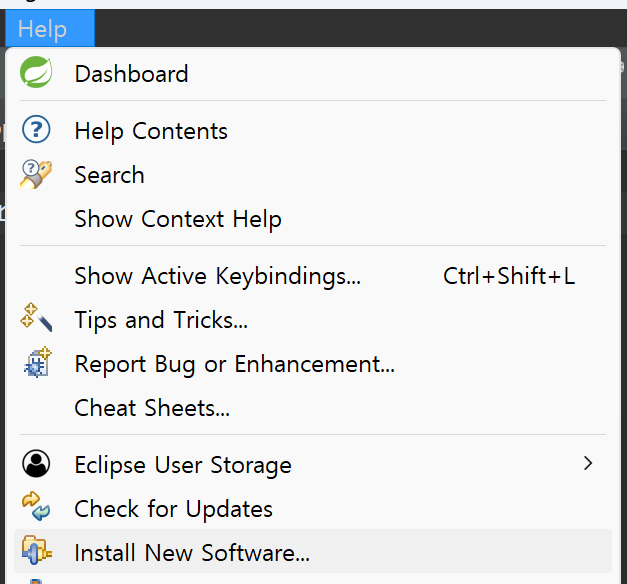Click the Ctrl+Shift+L shortcut label

[509, 277]
